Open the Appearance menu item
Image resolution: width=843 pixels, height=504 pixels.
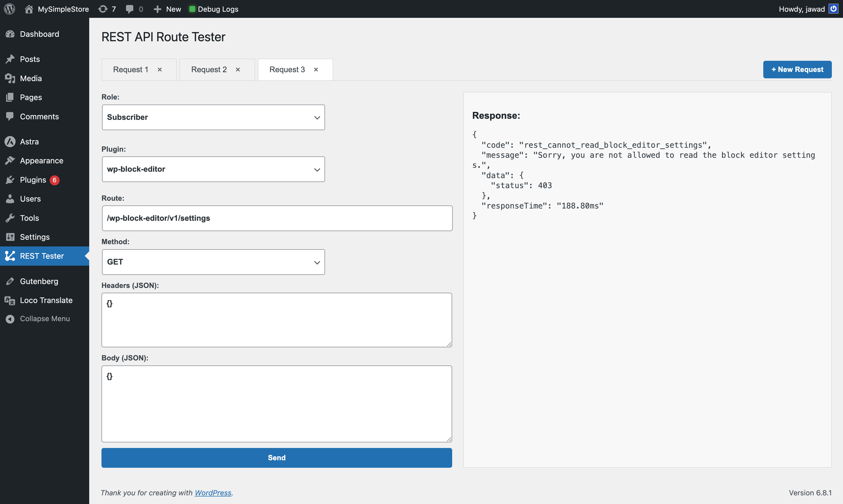(x=45, y=161)
